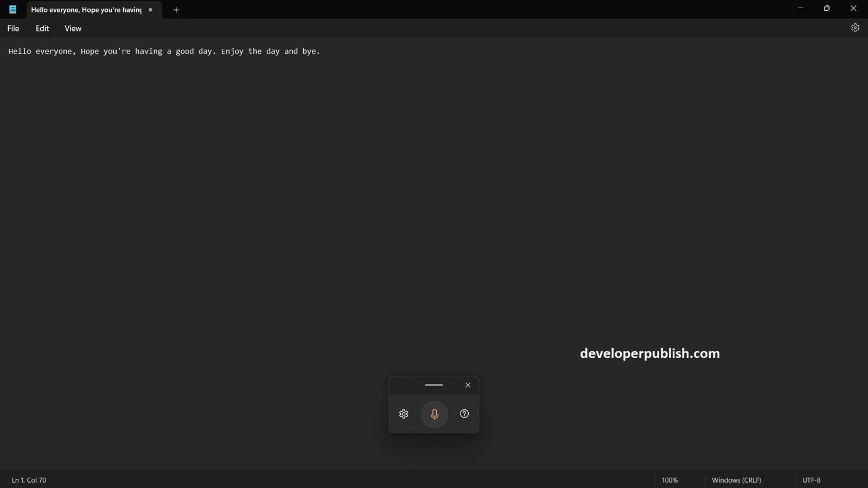Click the Ln 1, Col 70 status indicator
The height and width of the screenshot is (488, 868).
29,480
